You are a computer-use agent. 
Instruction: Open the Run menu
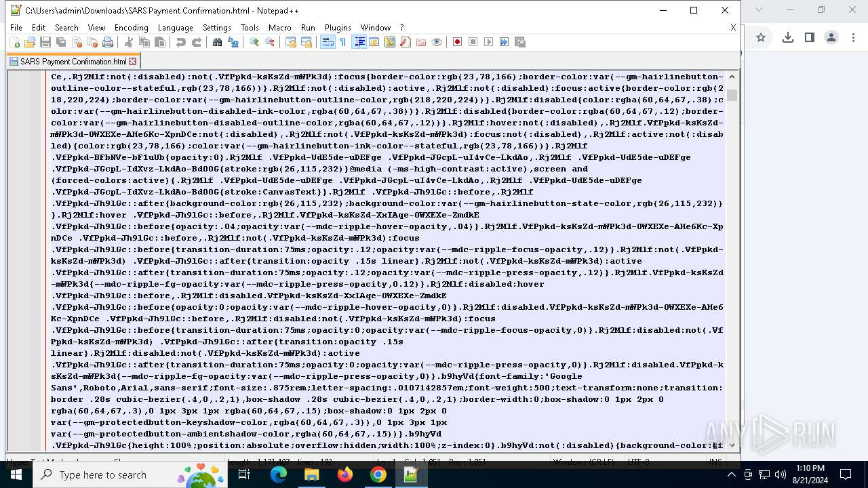[x=308, y=28]
